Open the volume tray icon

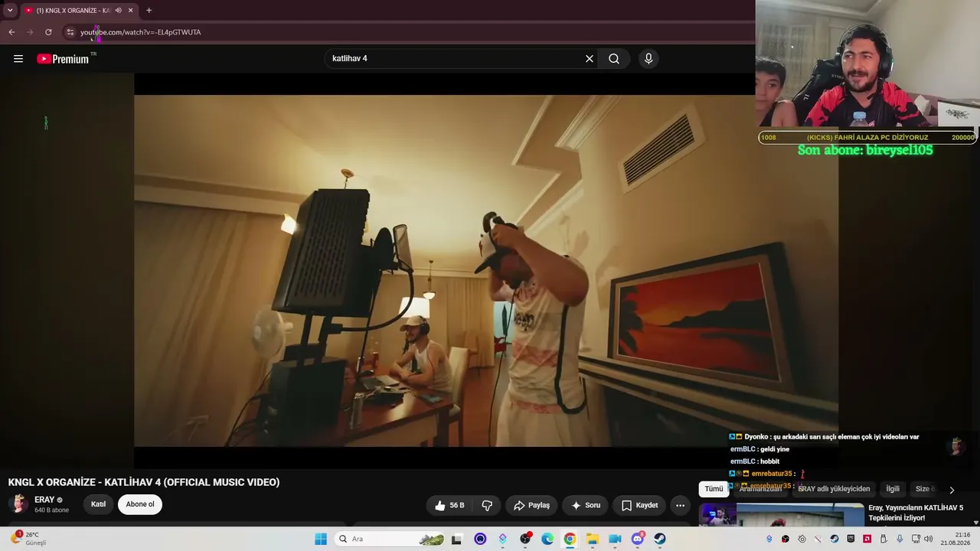(929, 539)
